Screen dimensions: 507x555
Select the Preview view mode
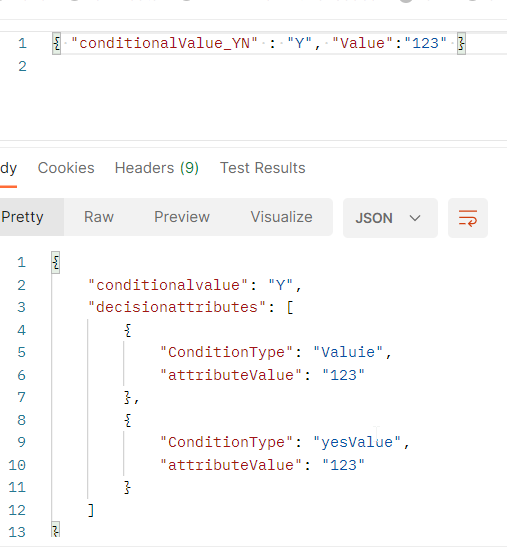point(182,217)
